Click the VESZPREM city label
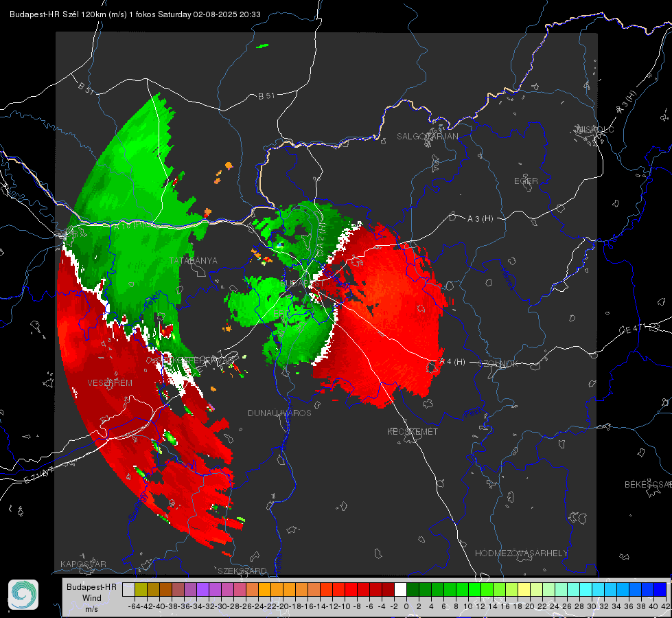Viewport: 672px width, 618px height. [x=110, y=382]
